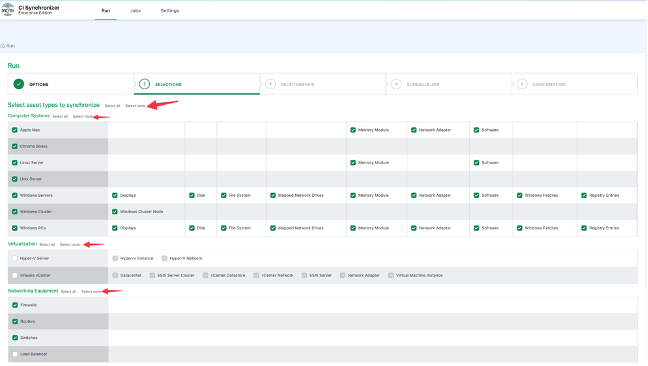Check the Datacenter checkbox

point(115,275)
